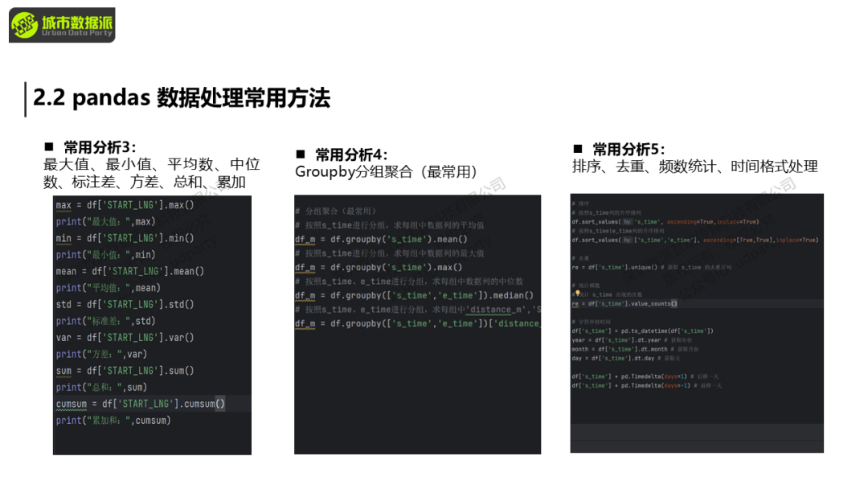Click the square bullet before 常用分析4
Screen dimensions: 868x489
[x=301, y=154]
